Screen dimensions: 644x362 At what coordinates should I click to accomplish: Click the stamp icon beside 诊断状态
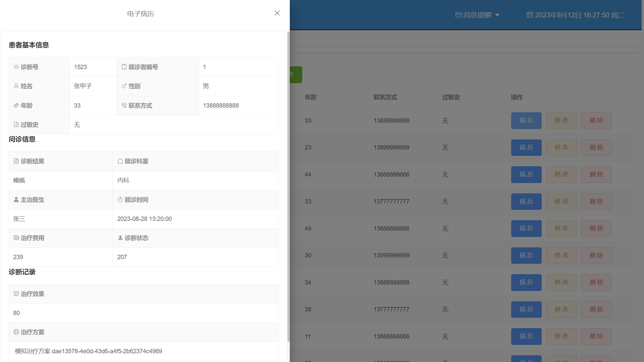click(120, 238)
